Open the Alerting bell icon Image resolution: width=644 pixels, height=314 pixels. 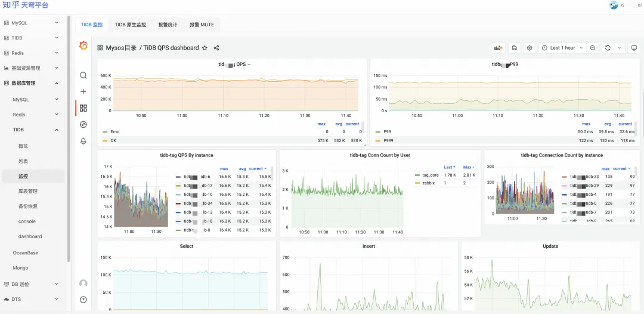click(83, 141)
